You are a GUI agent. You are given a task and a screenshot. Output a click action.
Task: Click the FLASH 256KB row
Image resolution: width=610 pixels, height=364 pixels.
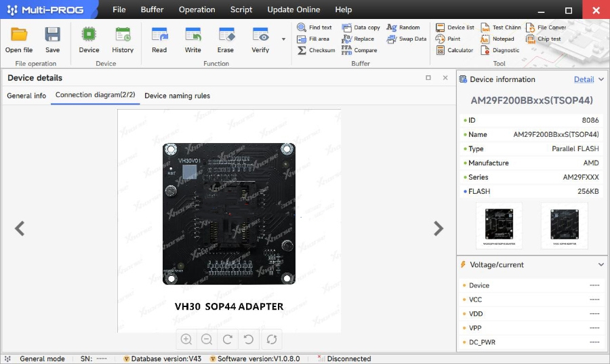point(531,191)
